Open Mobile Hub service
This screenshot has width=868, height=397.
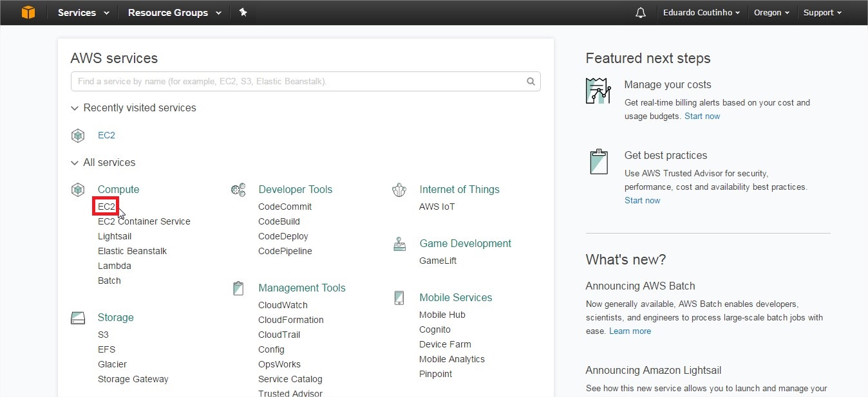[442, 315]
